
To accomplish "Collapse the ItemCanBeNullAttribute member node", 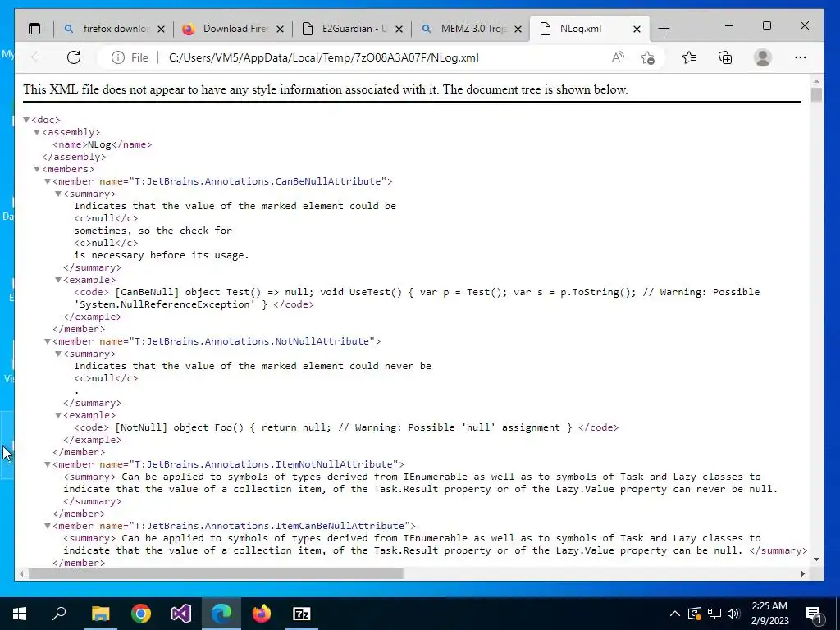I will tap(48, 526).
